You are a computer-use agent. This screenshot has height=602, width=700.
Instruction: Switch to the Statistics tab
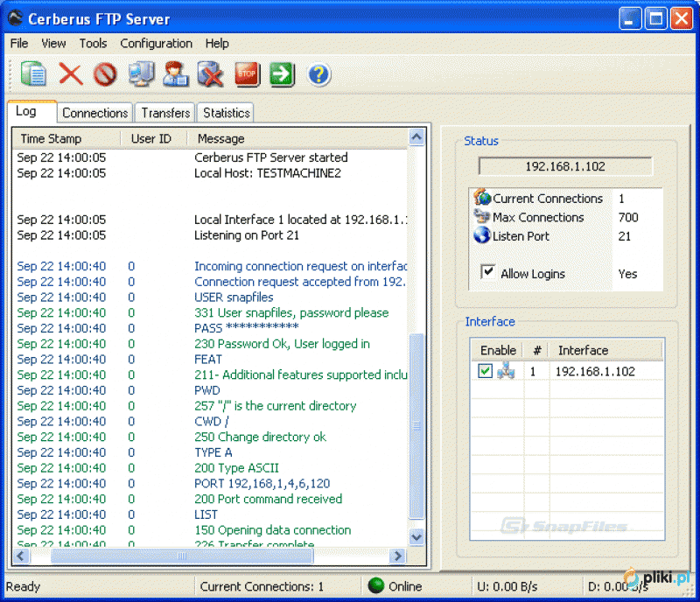(x=227, y=113)
